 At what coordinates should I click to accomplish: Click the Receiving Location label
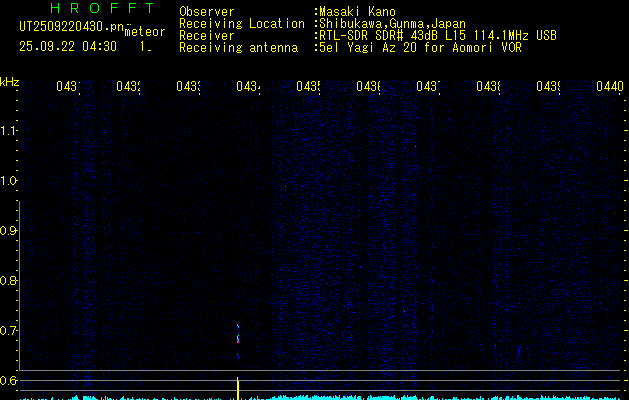[242, 24]
